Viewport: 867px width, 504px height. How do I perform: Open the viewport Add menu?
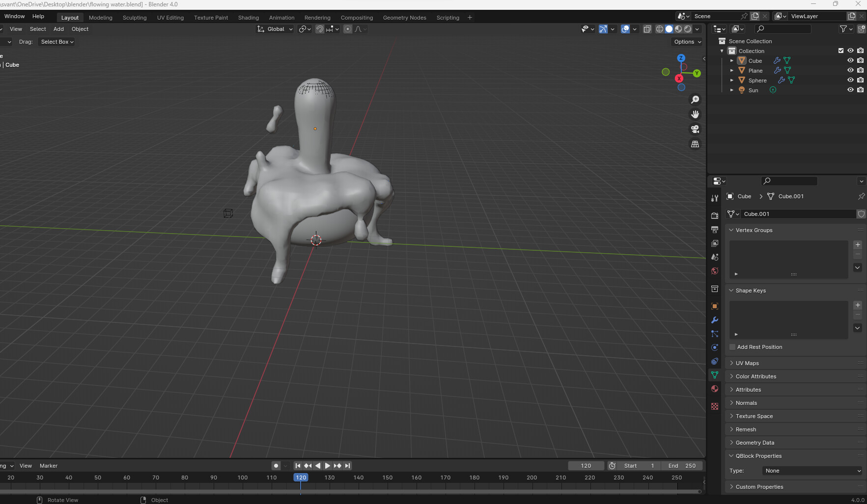[x=58, y=29]
